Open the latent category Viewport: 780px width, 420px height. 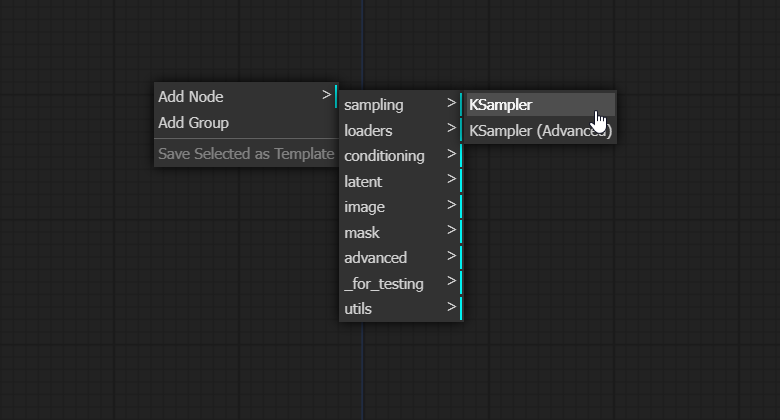pos(401,182)
